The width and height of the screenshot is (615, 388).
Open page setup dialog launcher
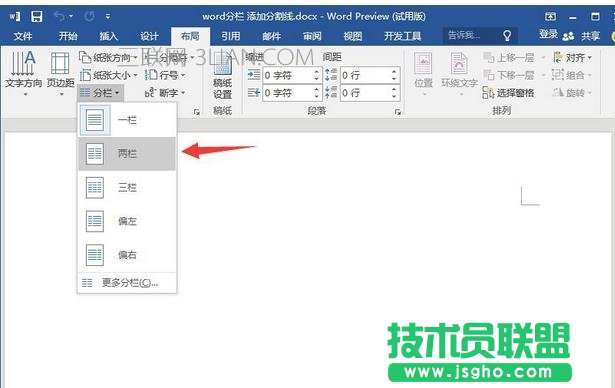pyautogui.click(x=197, y=112)
